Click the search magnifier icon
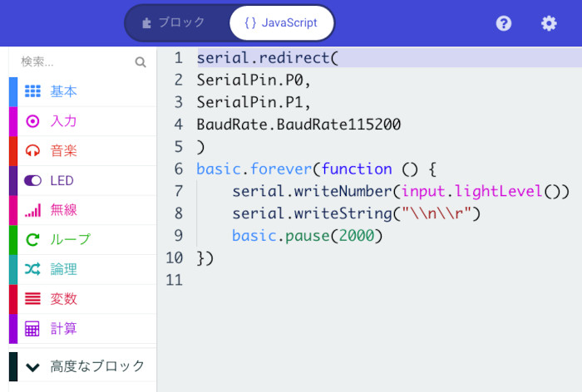This screenshot has width=582, height=392. [x=141, y=62]
